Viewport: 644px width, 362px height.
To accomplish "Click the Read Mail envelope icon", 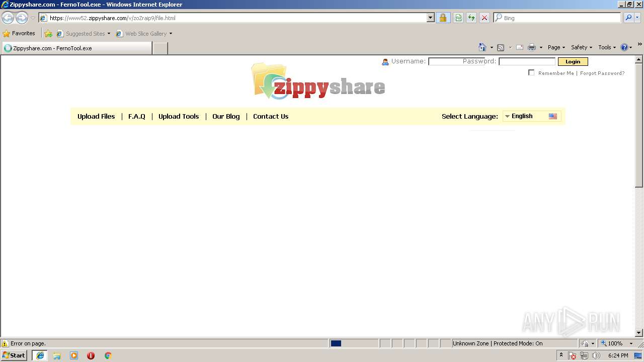I will coord(520,47).
